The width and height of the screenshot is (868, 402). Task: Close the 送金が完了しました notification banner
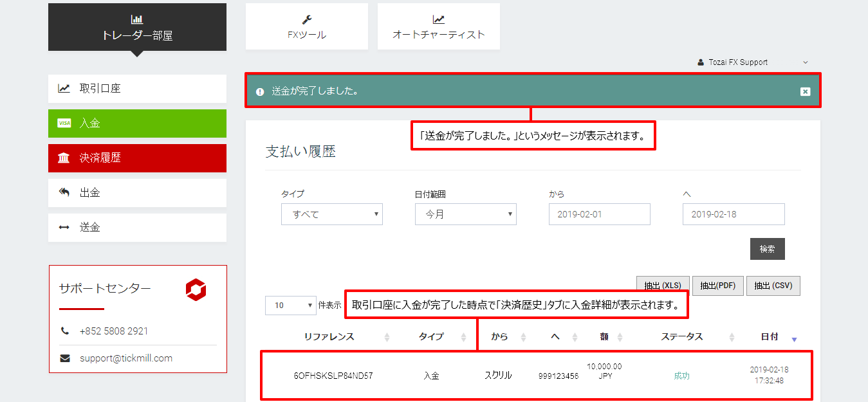[x=805, y=91]
